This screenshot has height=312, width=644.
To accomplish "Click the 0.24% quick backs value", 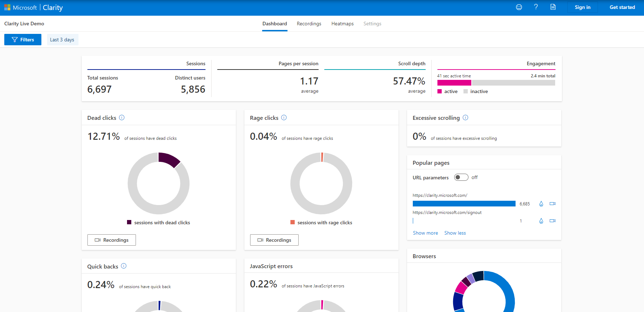I will tap(101, 285).
